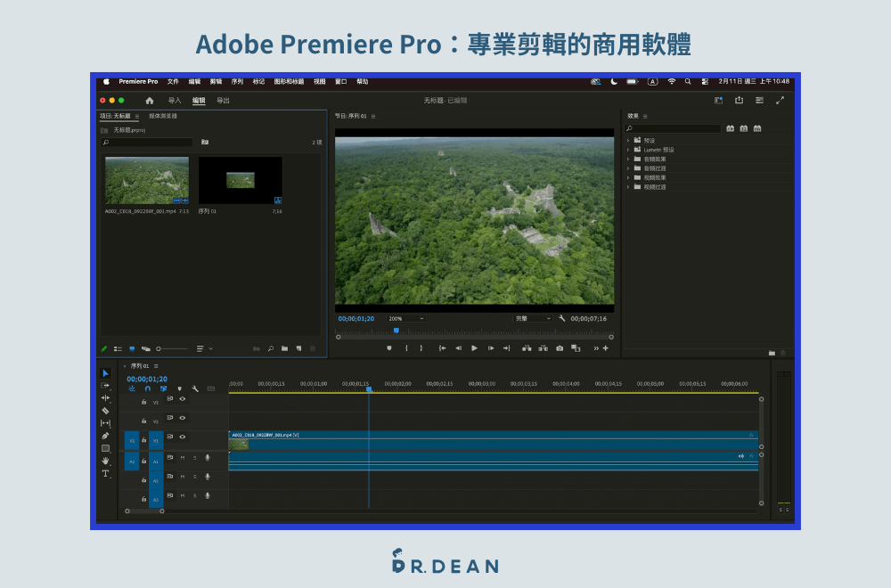Add marker in Program monitor
This screenshot has height=588, width=891.
click(389, 348)
